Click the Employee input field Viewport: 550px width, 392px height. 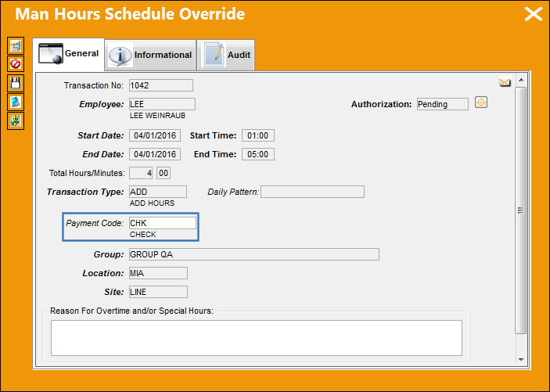pos(162,104)
